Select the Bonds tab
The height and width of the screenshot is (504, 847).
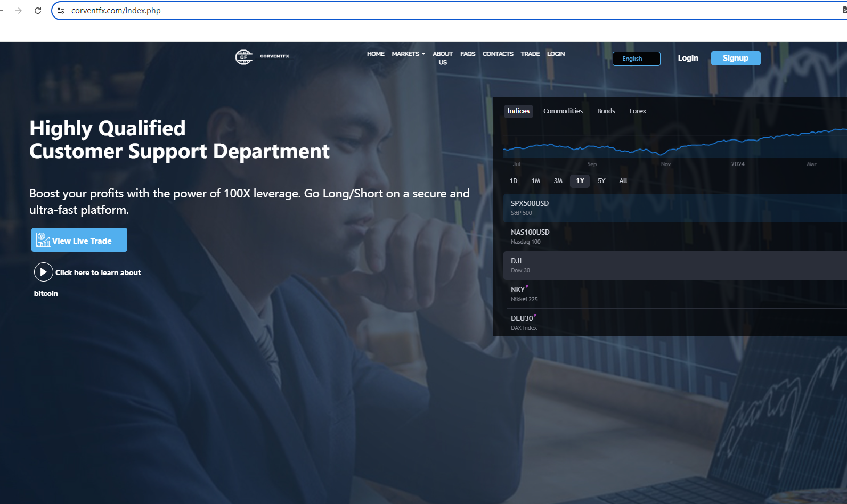coord(606,111)
